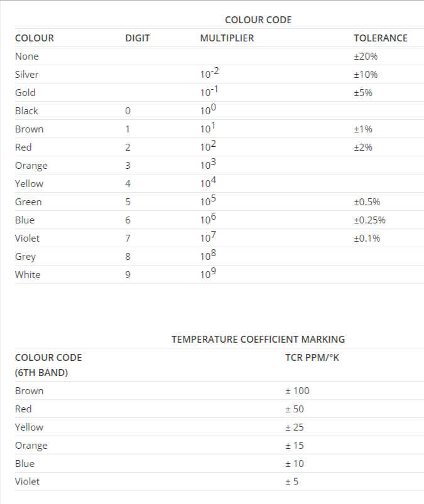Click the ± 100 TCR value
This screenshot has height=504, width=424.
point(298,391)
